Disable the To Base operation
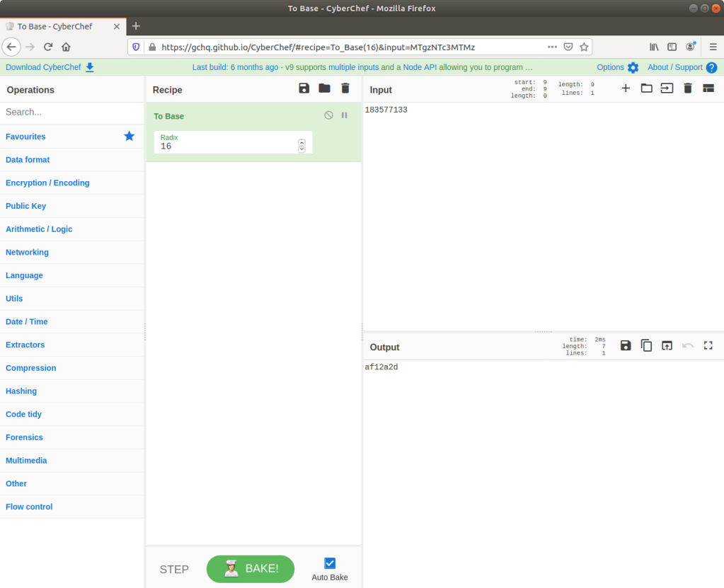The image size is (724, 588). 328,115
